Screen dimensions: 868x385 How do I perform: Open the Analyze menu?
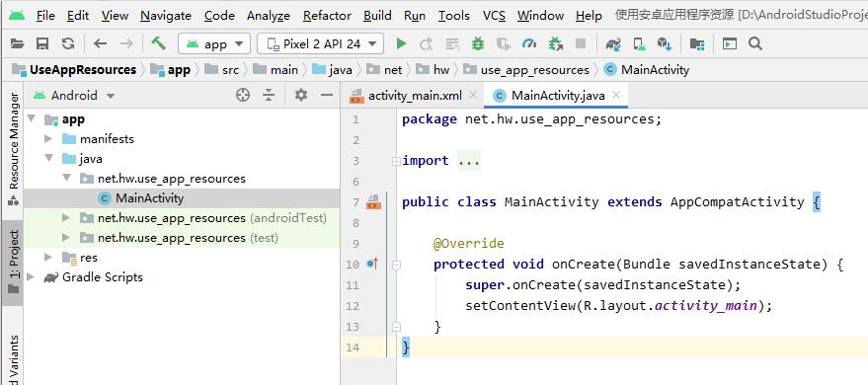pyautogui.click(x=269, y=16)
